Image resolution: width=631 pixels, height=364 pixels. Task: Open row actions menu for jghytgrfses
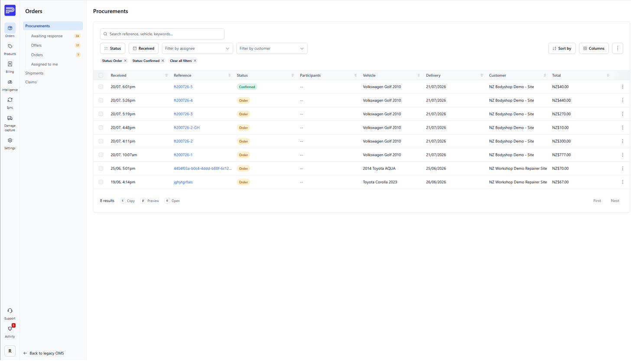pos(623,182)
